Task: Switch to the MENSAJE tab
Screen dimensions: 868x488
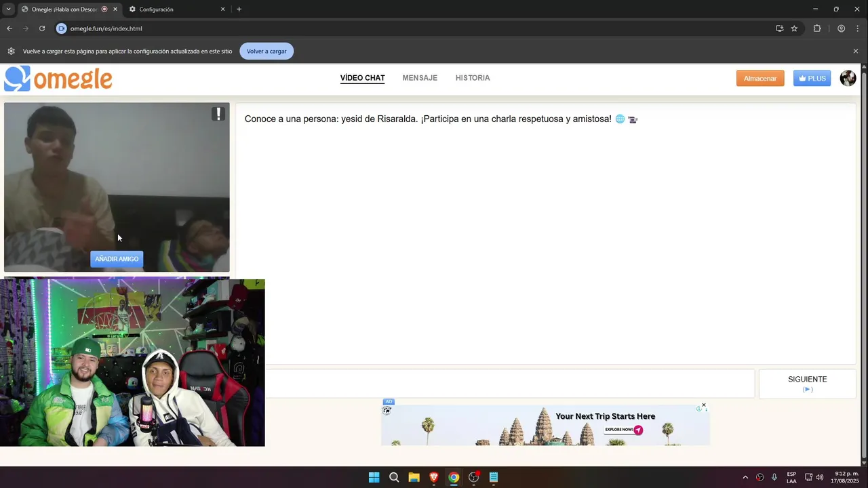Action: tap(420, 78)
